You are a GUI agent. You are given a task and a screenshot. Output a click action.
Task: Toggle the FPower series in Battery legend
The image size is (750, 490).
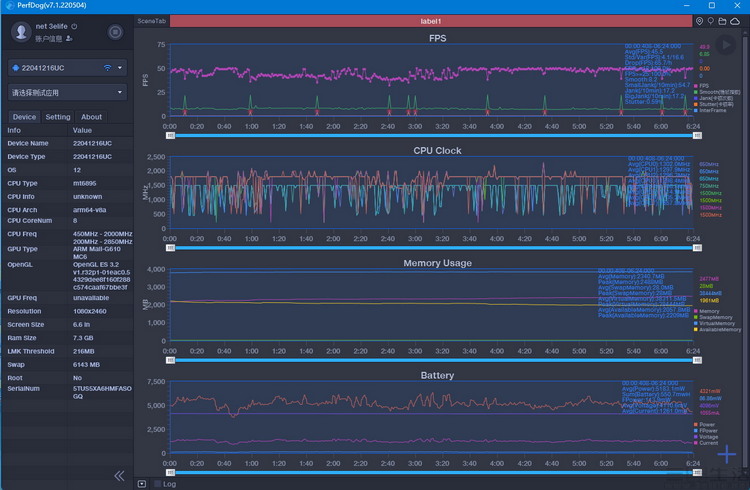click(706, 431)
